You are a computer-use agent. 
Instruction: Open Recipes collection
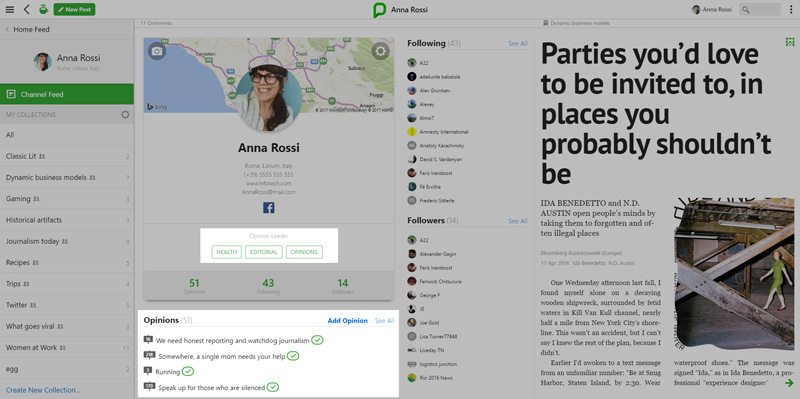click(x=67, y=263)
